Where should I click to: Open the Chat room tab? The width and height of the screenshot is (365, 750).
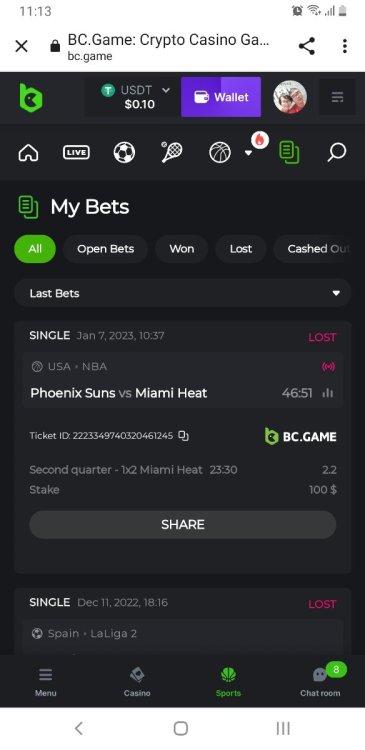pos(320,680)
